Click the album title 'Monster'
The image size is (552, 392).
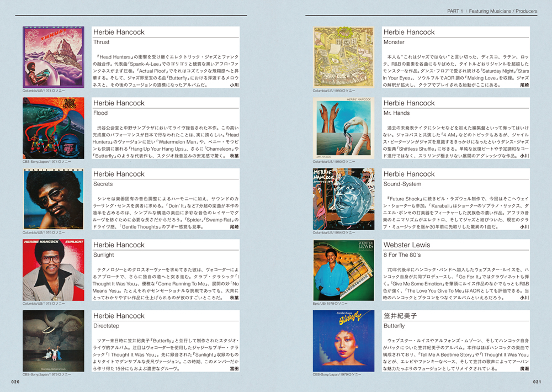(x=394, y=42)
